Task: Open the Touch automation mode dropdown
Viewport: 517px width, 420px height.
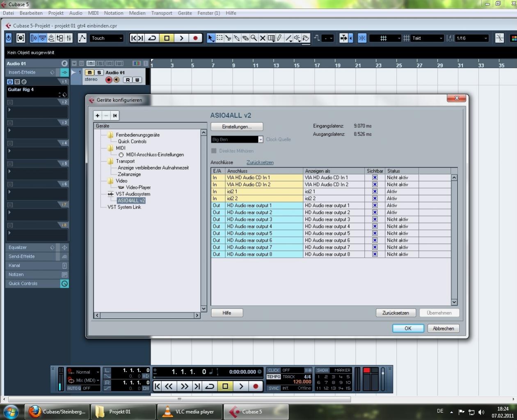Action: tap(107, 38)
